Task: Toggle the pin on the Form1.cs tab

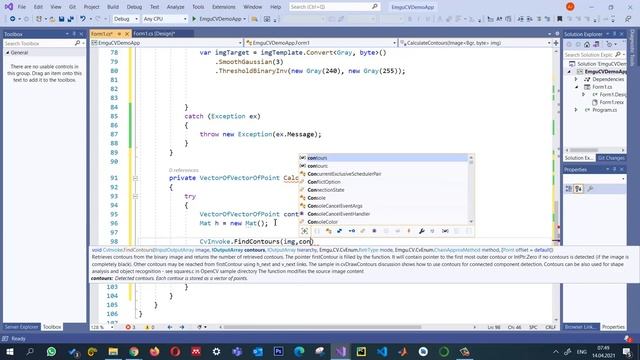Action: (x=120, y=33)
